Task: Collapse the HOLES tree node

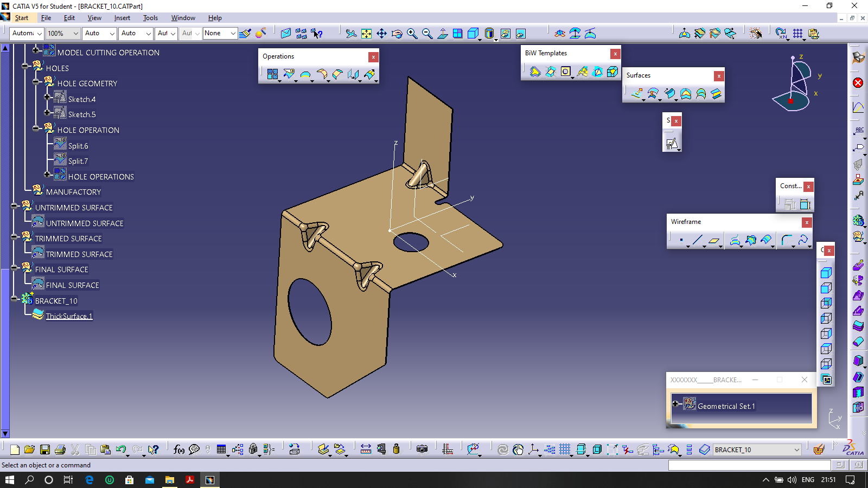Action: coord(25,66)
